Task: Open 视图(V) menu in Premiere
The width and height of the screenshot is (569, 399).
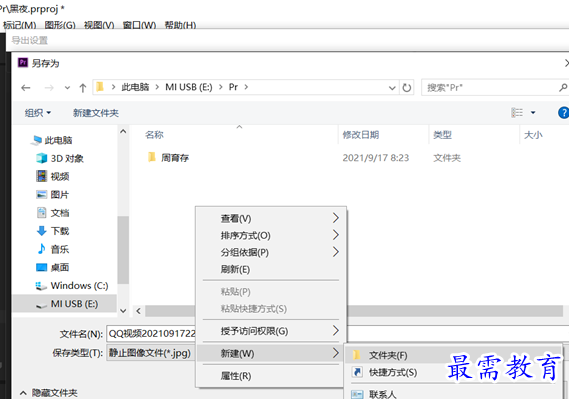Action: tap(99, 25)
